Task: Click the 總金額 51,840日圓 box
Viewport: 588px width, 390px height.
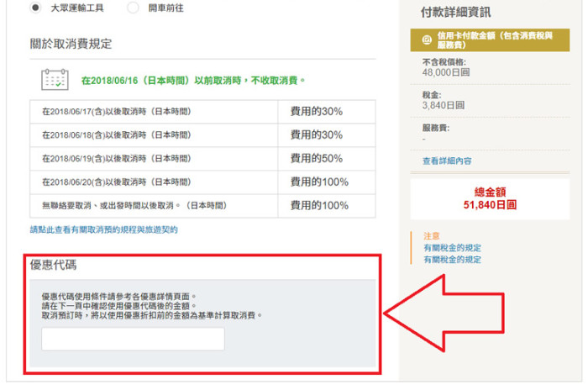Action: (490, 199)
